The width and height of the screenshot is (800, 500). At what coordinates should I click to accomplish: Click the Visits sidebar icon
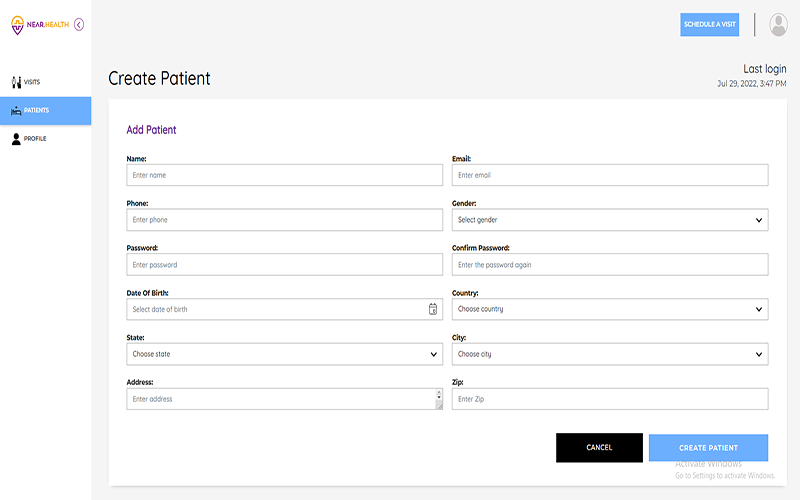tap(16, 82)
